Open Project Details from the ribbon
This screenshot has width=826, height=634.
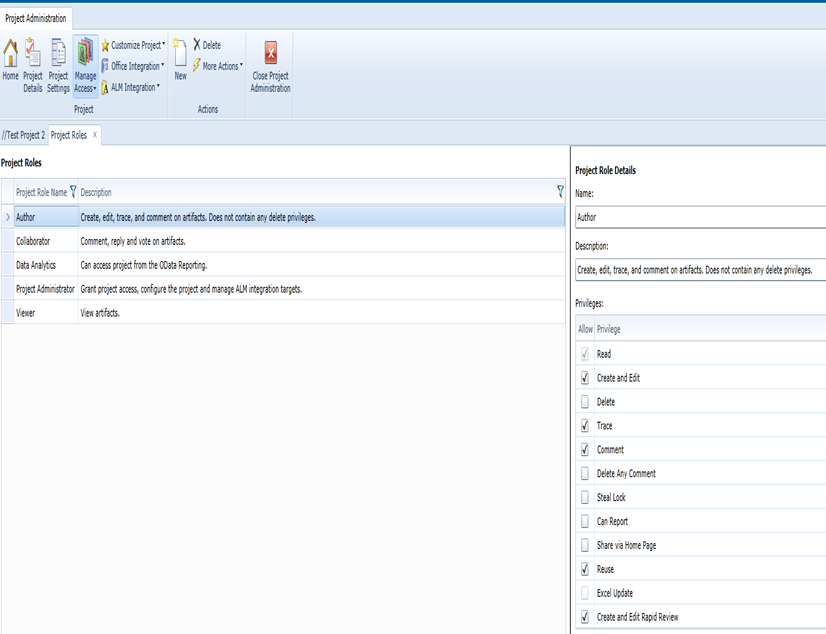click(33, 64)
